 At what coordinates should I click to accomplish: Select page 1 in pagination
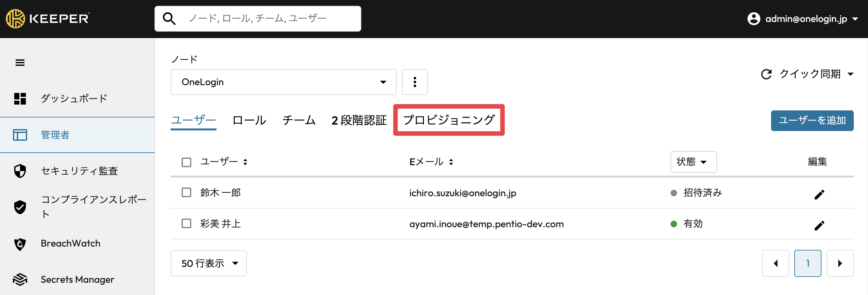click(808, 263)
